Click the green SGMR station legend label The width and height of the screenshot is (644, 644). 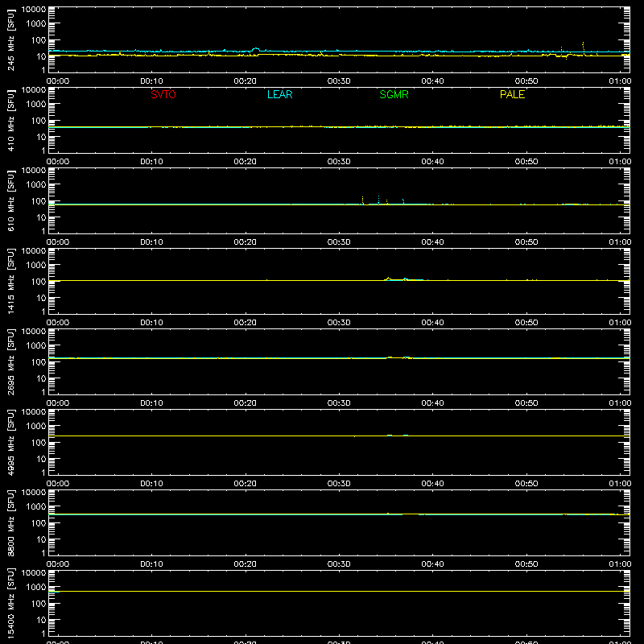pos(394,94)
